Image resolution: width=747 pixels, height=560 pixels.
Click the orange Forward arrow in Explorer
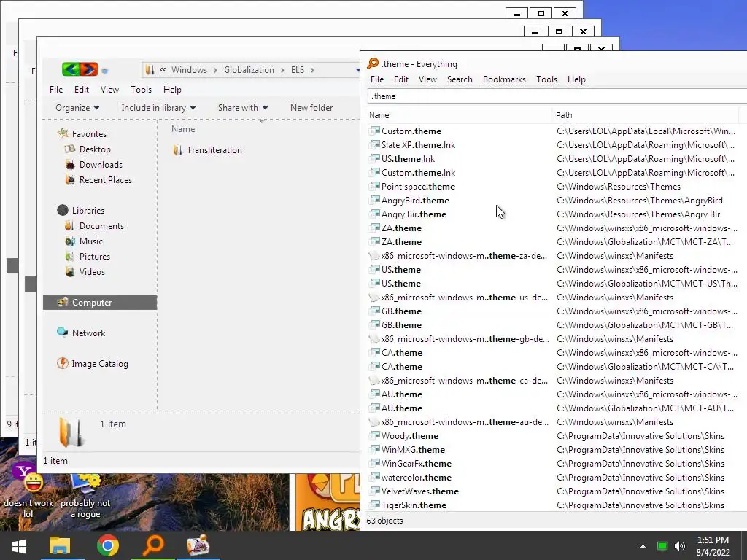[88, 69]
